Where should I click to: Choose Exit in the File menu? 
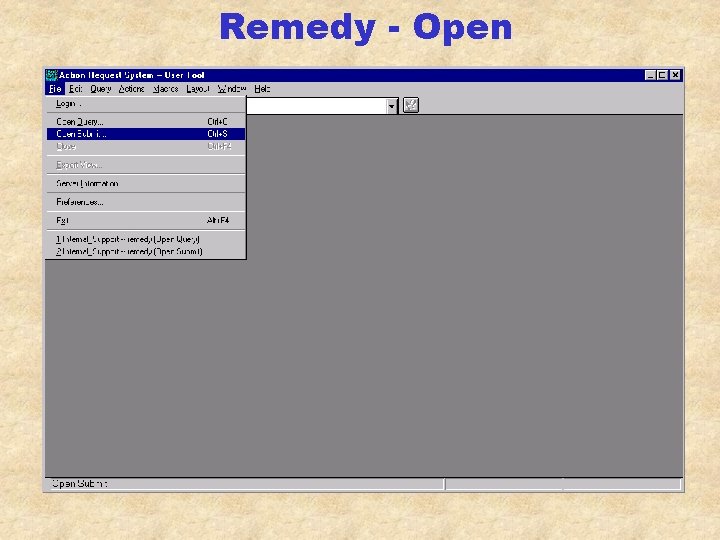(146, 220)
